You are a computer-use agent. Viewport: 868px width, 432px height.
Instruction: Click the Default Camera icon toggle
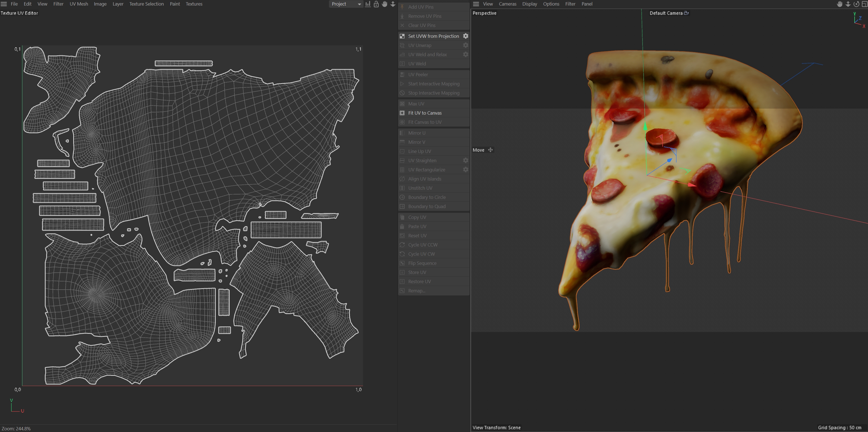click(x=686, y=13)
